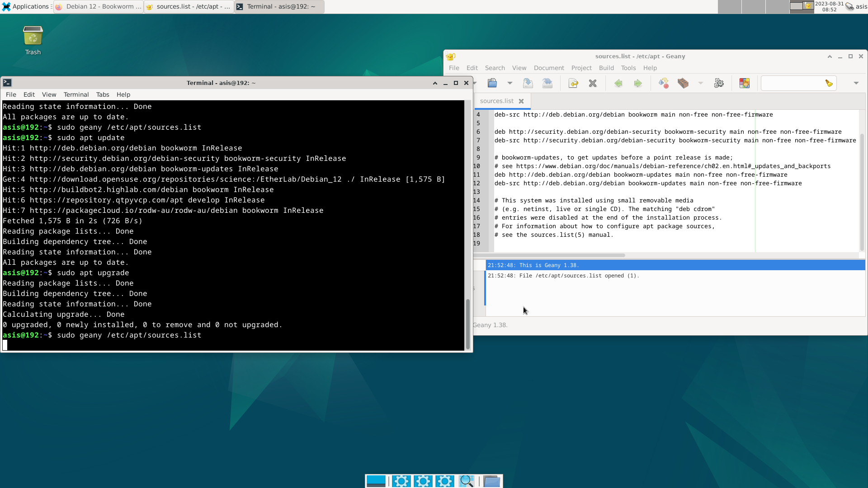Viewport: 868px width, 488px height.
Task: Open the Trash desktop icon
Action: tap(33, 41)
